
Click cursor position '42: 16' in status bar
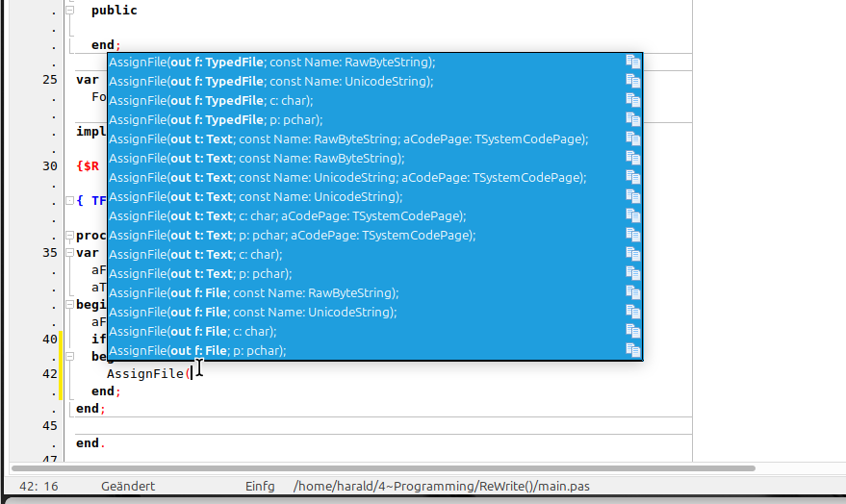coord(38,487)
